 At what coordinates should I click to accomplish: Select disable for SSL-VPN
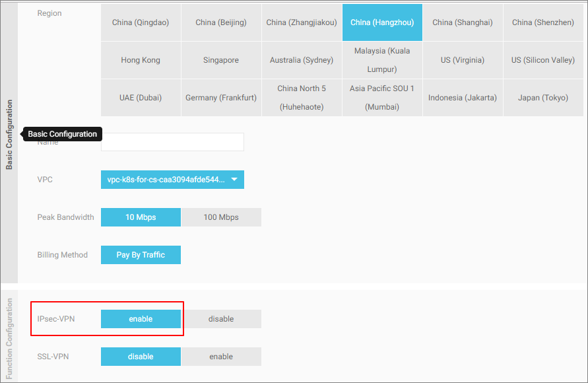point(141,357)
